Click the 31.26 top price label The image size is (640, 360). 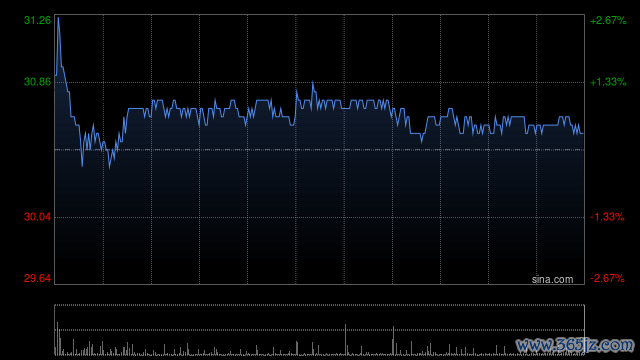pos(38,20)
